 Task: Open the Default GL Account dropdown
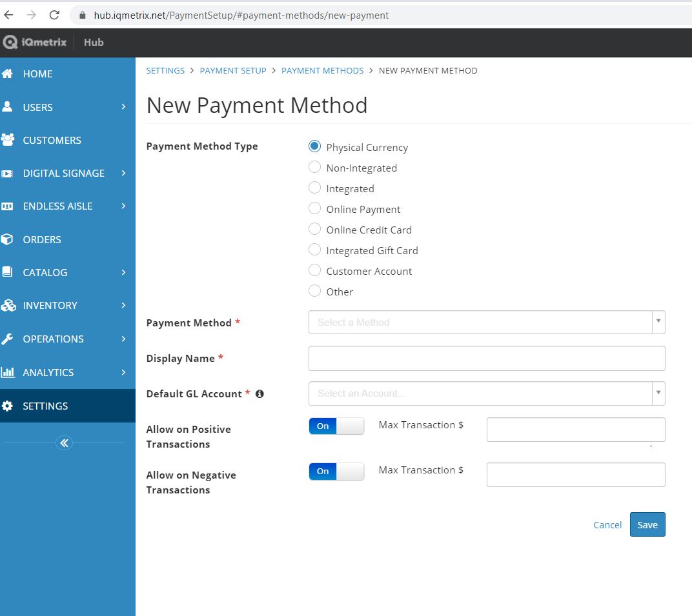coord(486,393)
